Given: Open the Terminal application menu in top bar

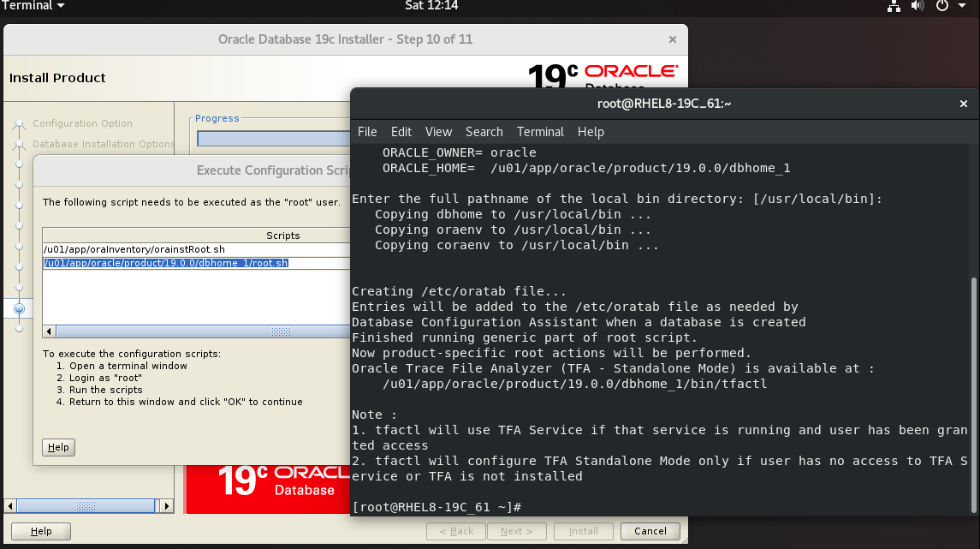Looking at the screenshot, I should point(33,6).
